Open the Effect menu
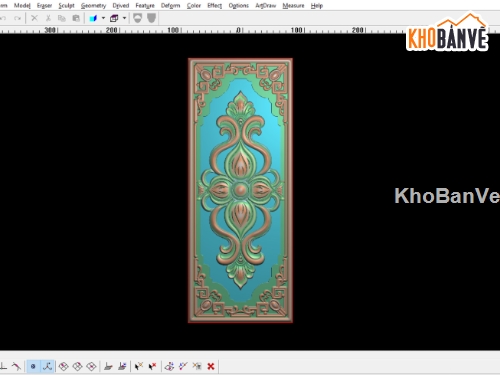This screenshot has width=500, height=375. pyautogui.click(x=215, y=6)
